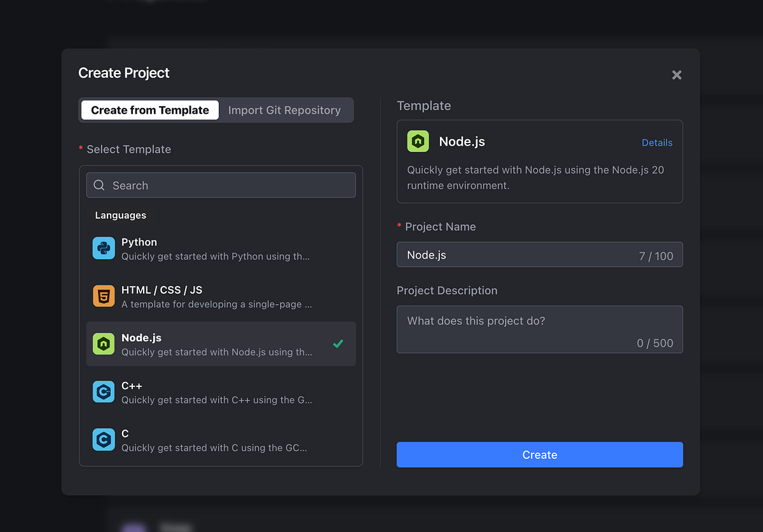763x532 pixels.
Task: Click the Languages section label
Action: click(120, 215)
